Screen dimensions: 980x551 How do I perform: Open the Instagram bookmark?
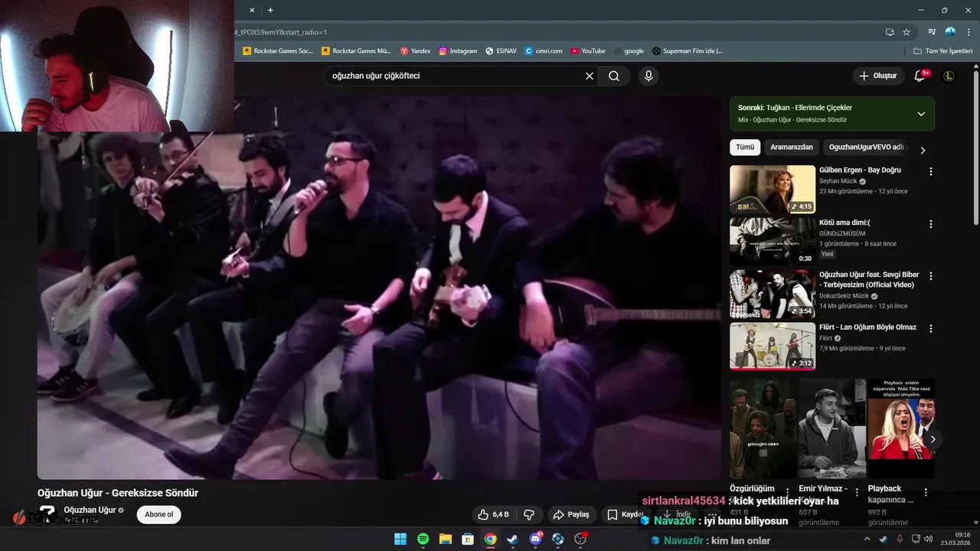coord(458,51)
